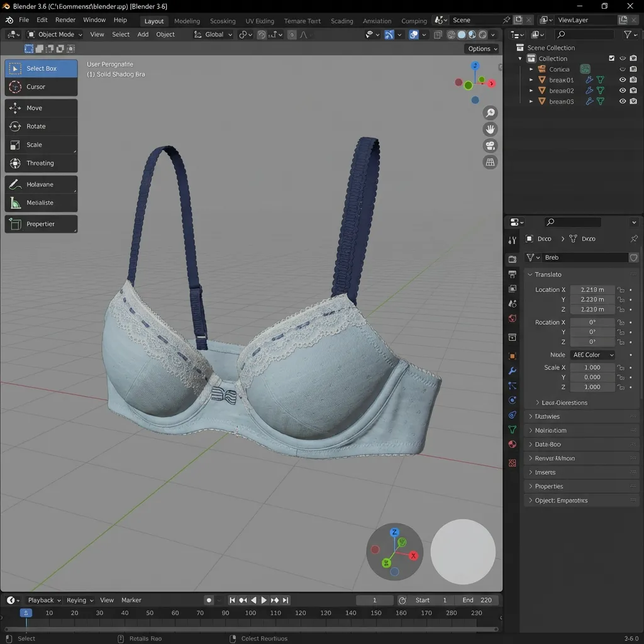This screenshot has width=644, height=644.
Task: Open the Global transform orientation dropdown
Action: pyautogui.click(x=213, y=34)
